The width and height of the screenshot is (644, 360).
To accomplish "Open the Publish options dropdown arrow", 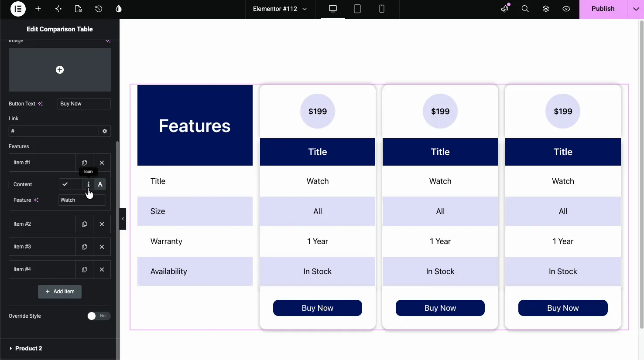I will tap(636, 9).
